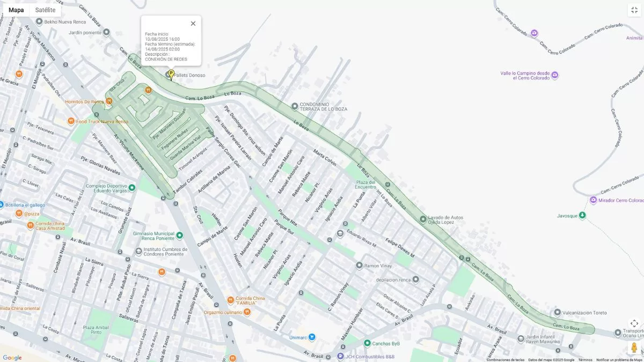
Task: Select the Mapa view tab
Action: point(16,10)
